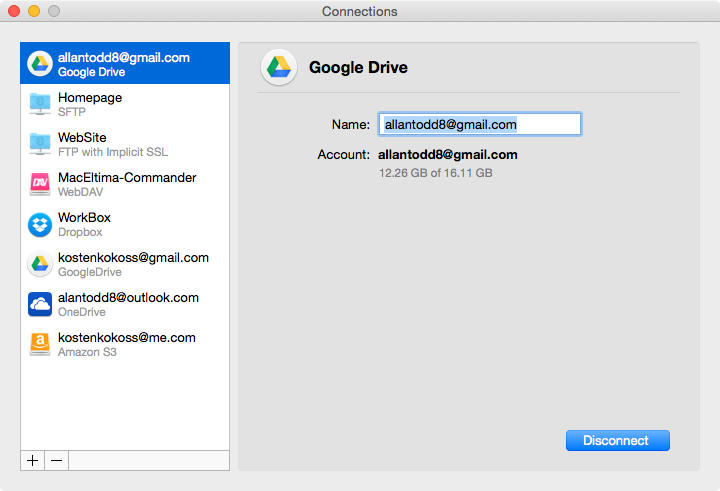The width and height of the screenshot is (720, 491).
Task: Select the Homepage connection entry
Action: point(125,104)
